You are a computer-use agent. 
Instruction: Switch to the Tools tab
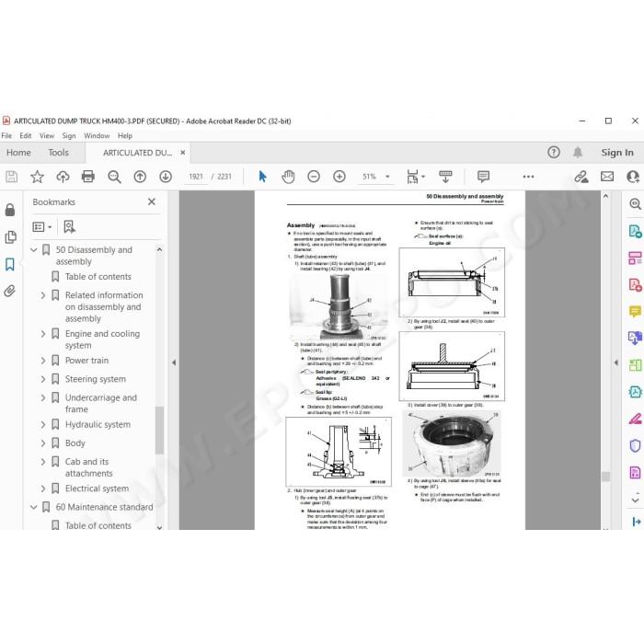58,153
